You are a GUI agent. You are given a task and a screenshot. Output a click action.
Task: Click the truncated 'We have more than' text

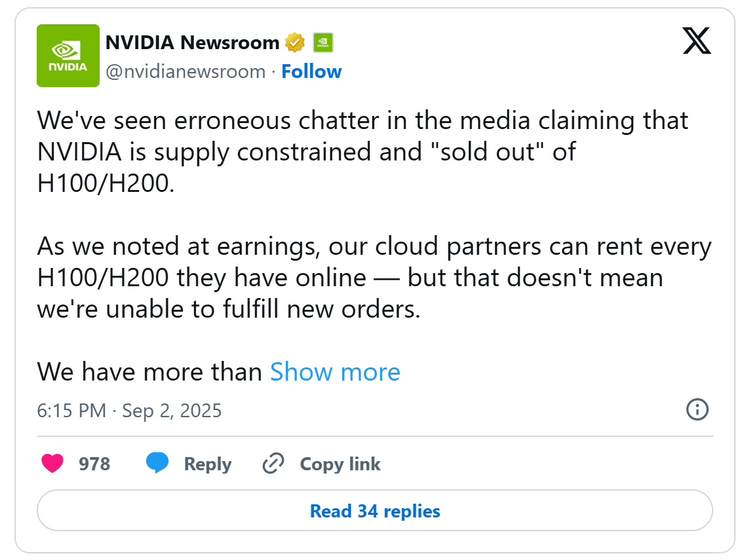[x=149, y=372]
